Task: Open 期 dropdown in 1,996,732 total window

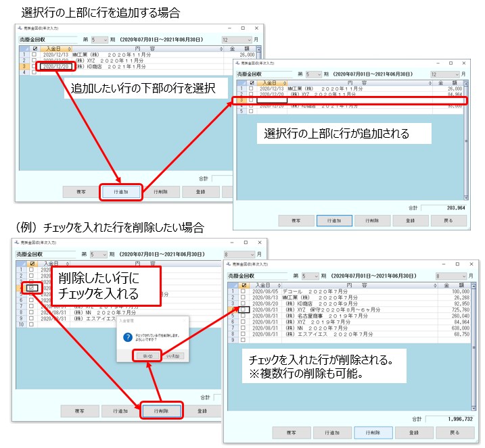Action: (310, 276)
